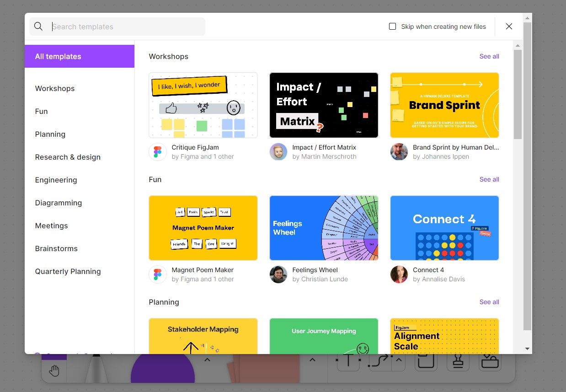
Task: Select the Hand tool in FigJam toolbar
Action: 54,370
